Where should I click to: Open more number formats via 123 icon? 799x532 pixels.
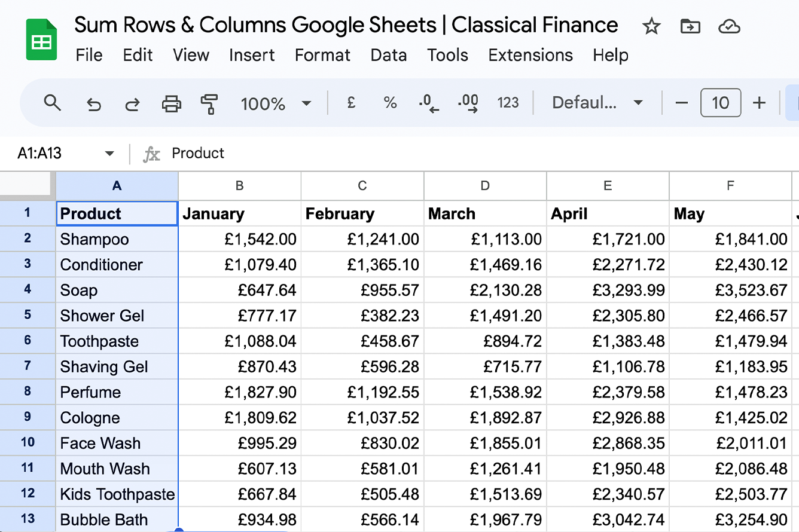click(508, 103)
